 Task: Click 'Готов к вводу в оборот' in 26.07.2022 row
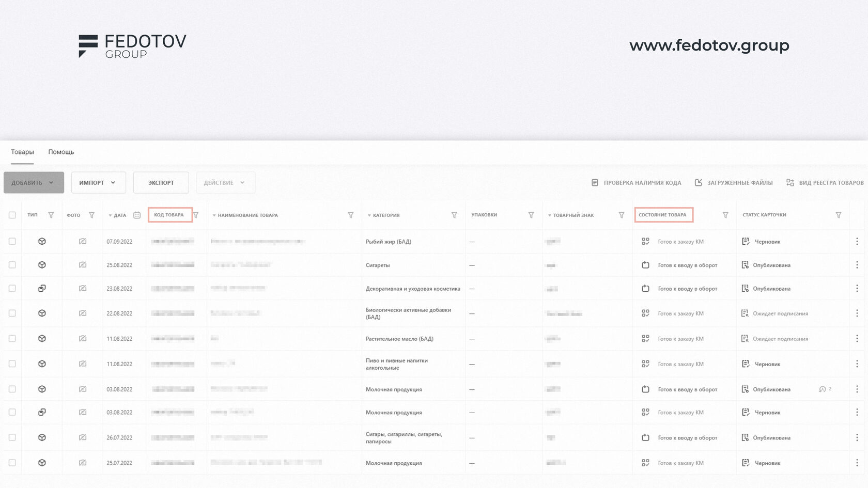tap(687, 438)
